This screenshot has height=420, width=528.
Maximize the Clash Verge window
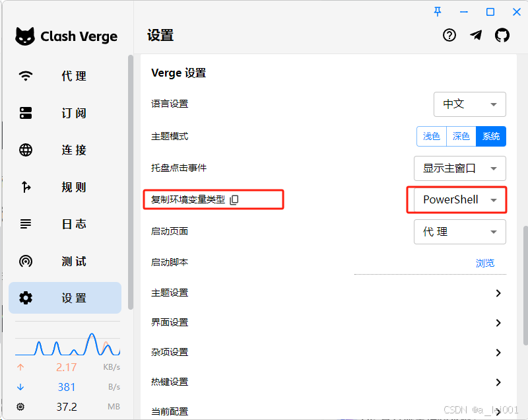point(490,12)
